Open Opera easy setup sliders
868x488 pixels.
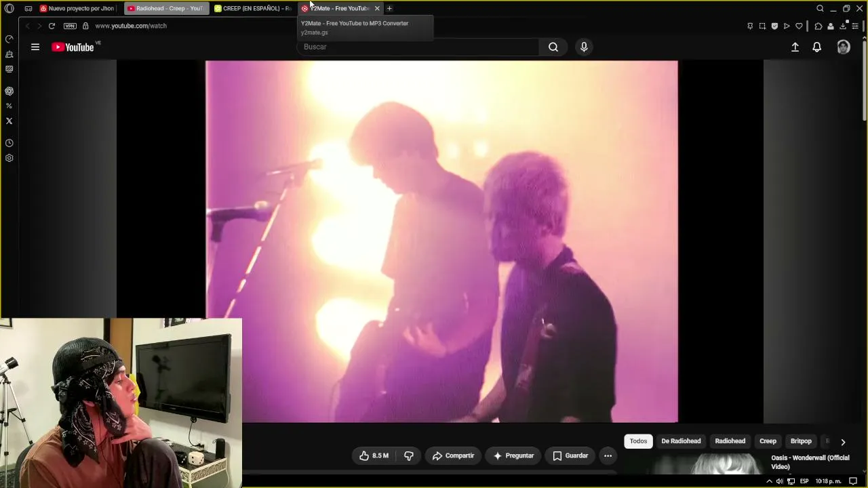click(855, 26)
